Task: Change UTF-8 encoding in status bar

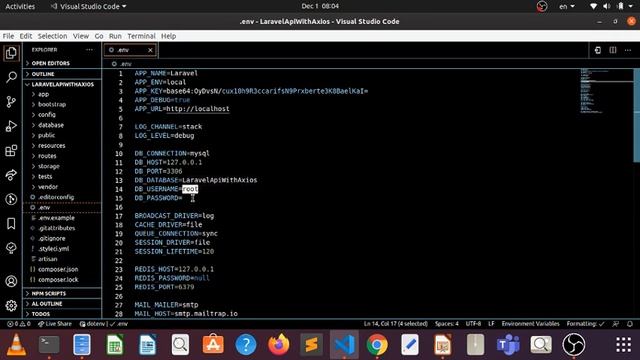Action: point(473,324)
